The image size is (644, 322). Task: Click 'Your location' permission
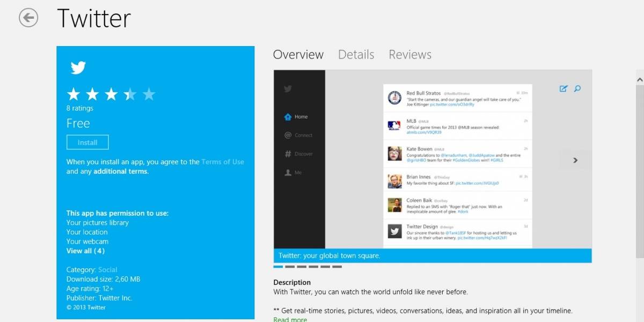point(87,232)
